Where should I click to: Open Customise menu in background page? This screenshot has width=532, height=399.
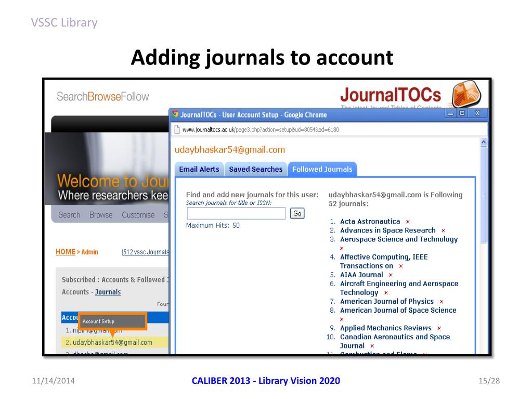pos(138,215)
